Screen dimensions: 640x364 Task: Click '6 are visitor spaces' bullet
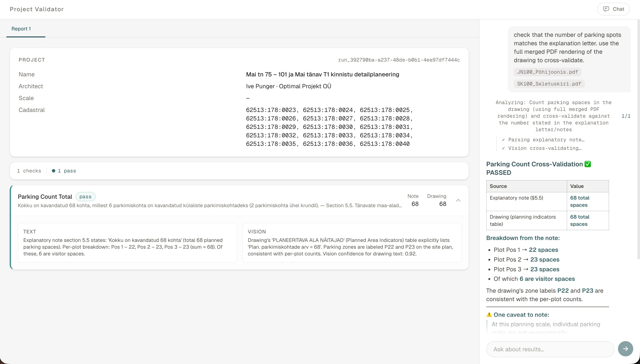click(534, 279)
